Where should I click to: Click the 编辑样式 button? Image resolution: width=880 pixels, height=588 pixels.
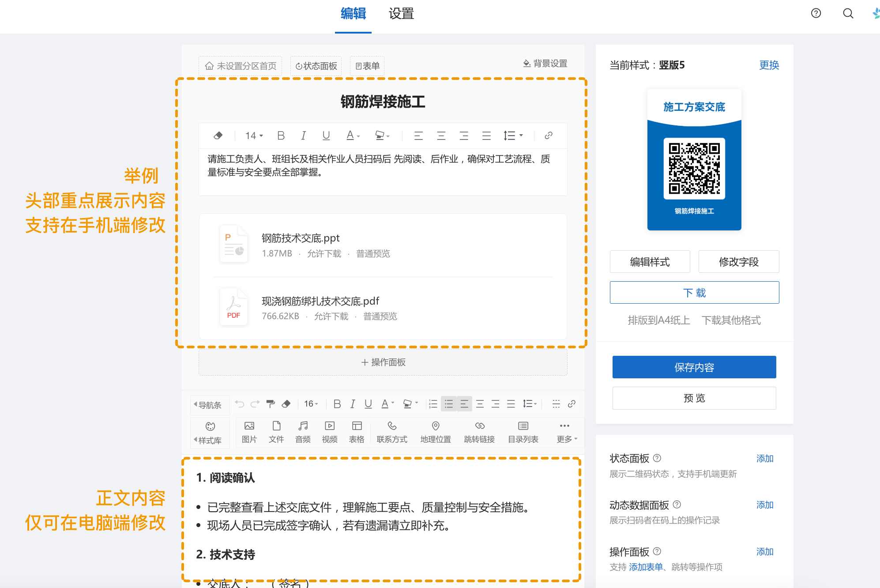click(650, 262)
